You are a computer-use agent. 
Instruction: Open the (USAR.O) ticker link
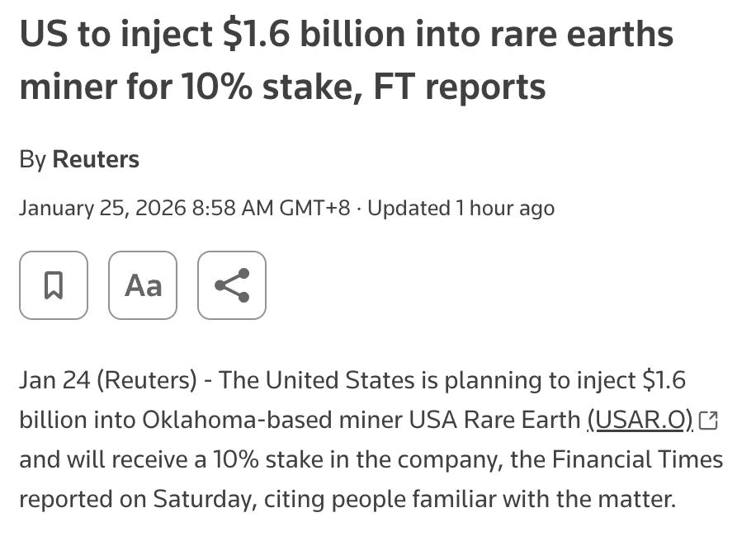[640, 420]
